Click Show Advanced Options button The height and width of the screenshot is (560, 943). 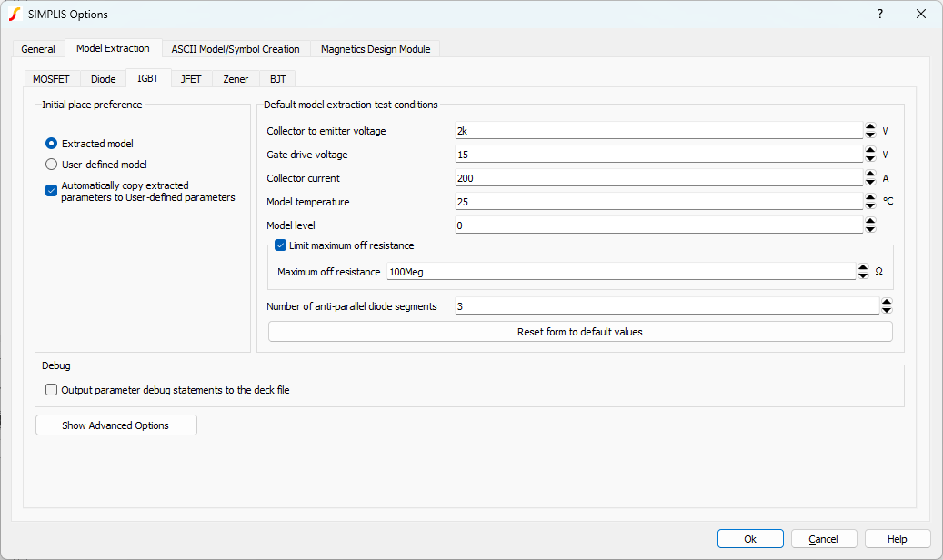pos(115,425)
